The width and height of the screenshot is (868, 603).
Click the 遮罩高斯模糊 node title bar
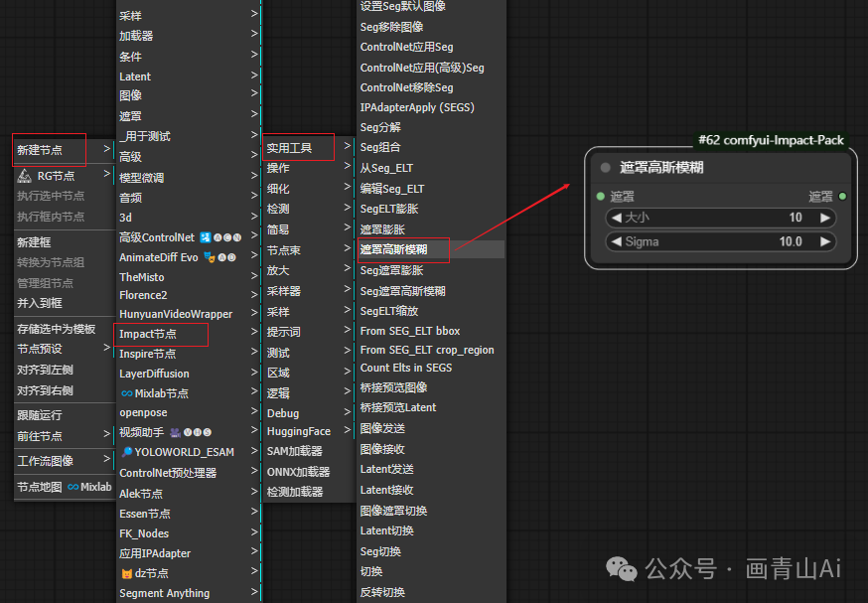721,167
